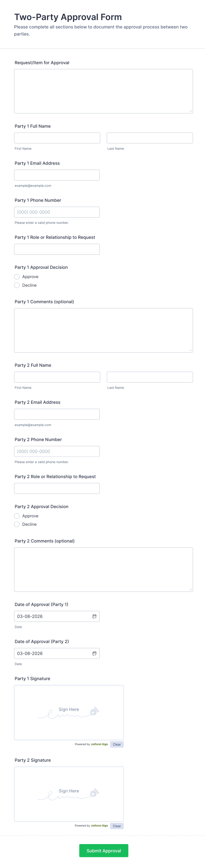The width and height of the screenshot is (205, 868).
Task: Click the Party 2 Comments text area
Action: tap(103, 569)
